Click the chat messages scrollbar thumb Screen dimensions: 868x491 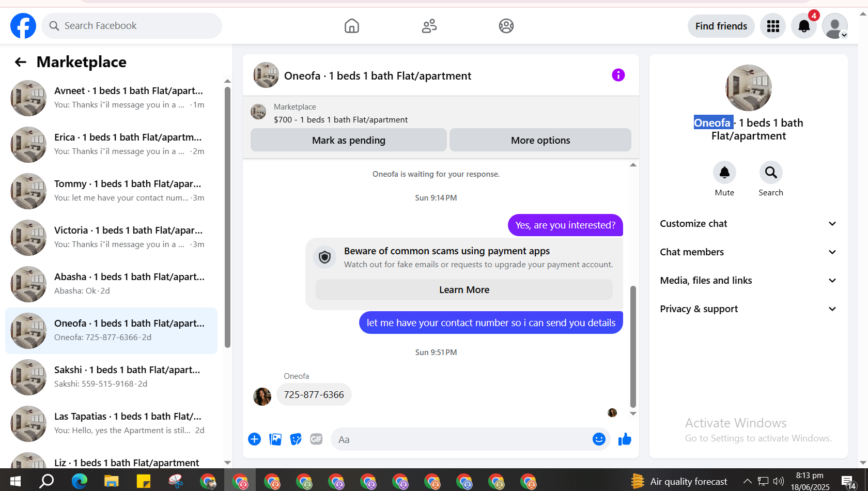pos(633,347)
